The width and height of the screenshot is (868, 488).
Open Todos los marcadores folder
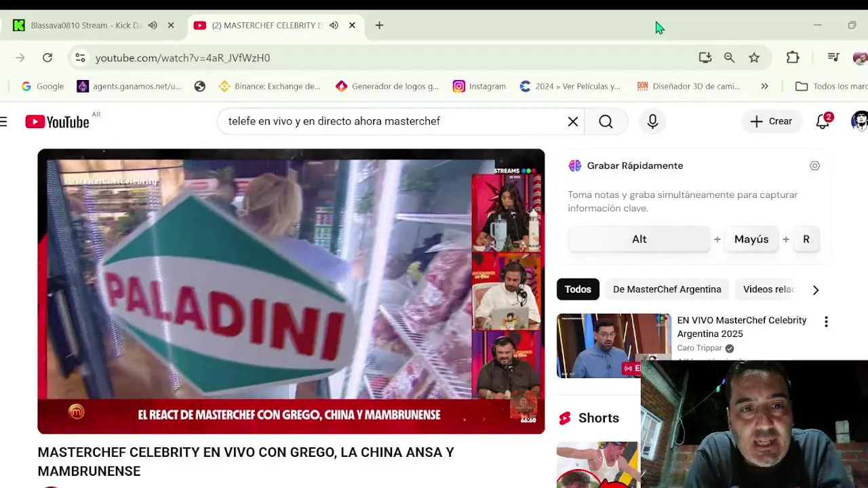[x=831, y=86]
